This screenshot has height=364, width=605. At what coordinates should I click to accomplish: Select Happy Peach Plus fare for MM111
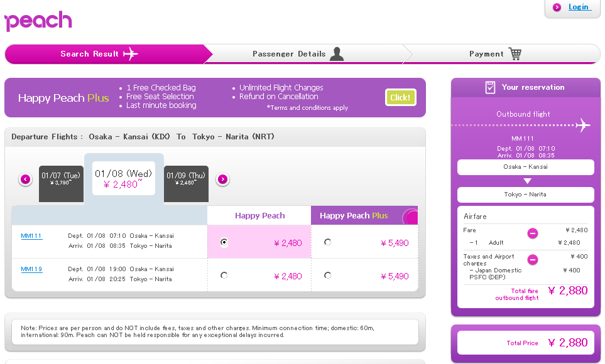(x=327, y=242)
